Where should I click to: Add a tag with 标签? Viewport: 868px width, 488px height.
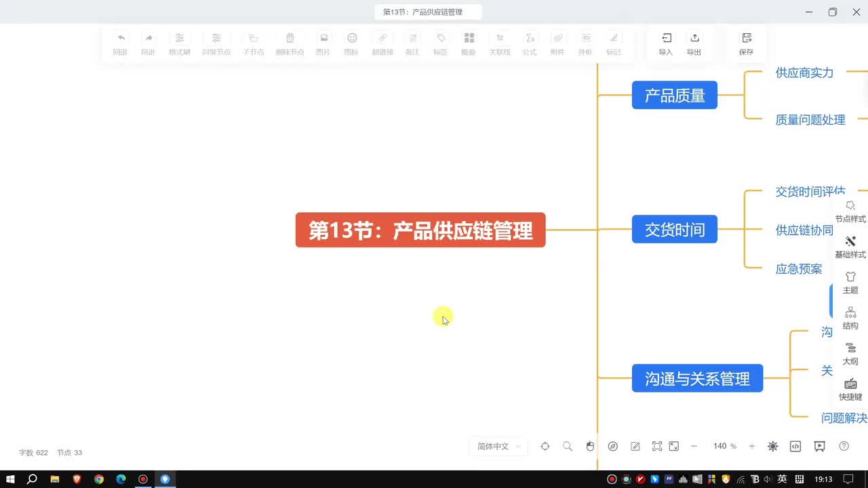[x=441, y=43]
